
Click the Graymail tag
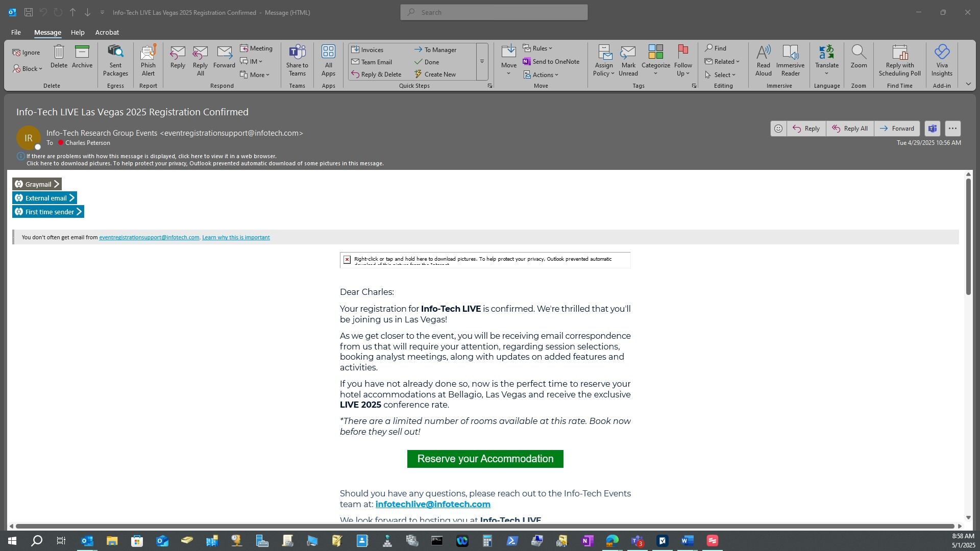[37, 184]
